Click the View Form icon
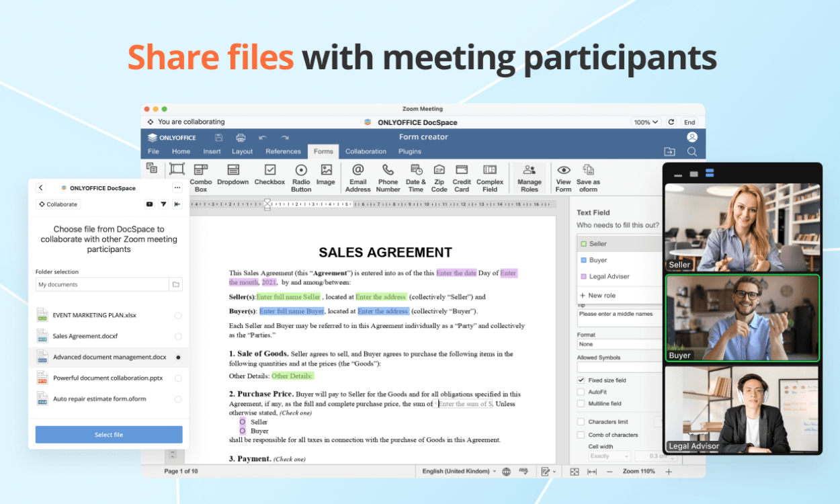Image resolution: width=840 pixels, height=504 pixels. coord(563,176)
